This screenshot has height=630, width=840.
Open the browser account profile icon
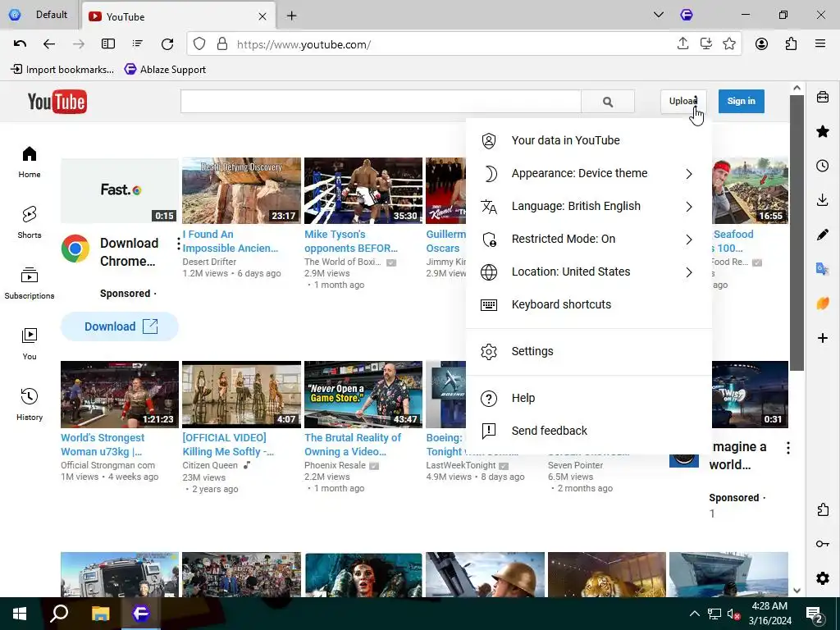click(761, 44)
